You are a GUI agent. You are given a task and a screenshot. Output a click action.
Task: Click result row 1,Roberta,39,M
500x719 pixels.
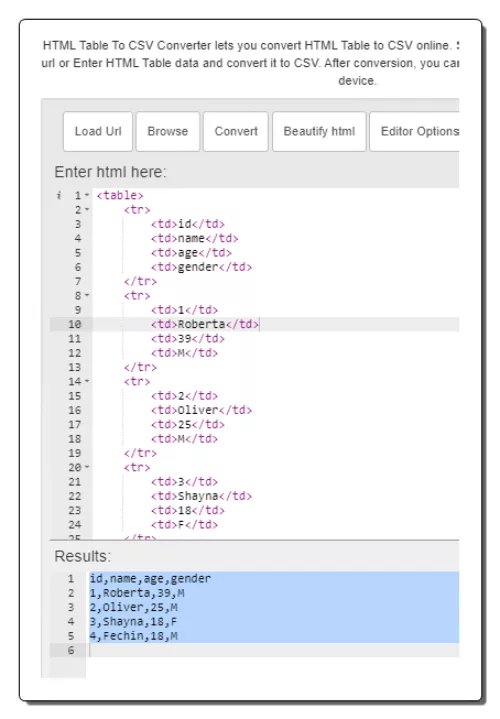click(x=137, y=593)
